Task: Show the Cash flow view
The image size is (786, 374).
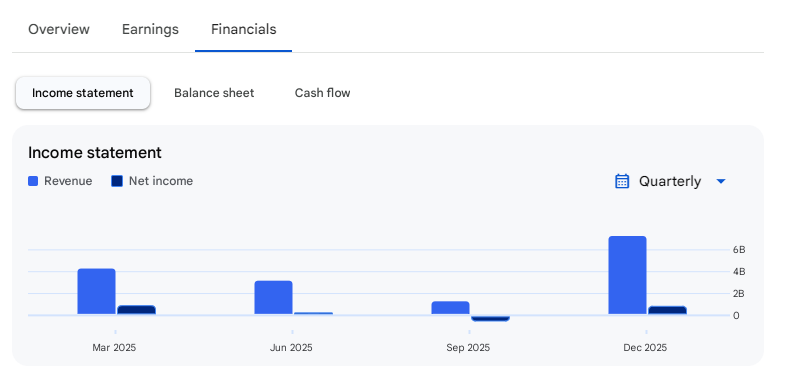Action: (x=322, y=93)
